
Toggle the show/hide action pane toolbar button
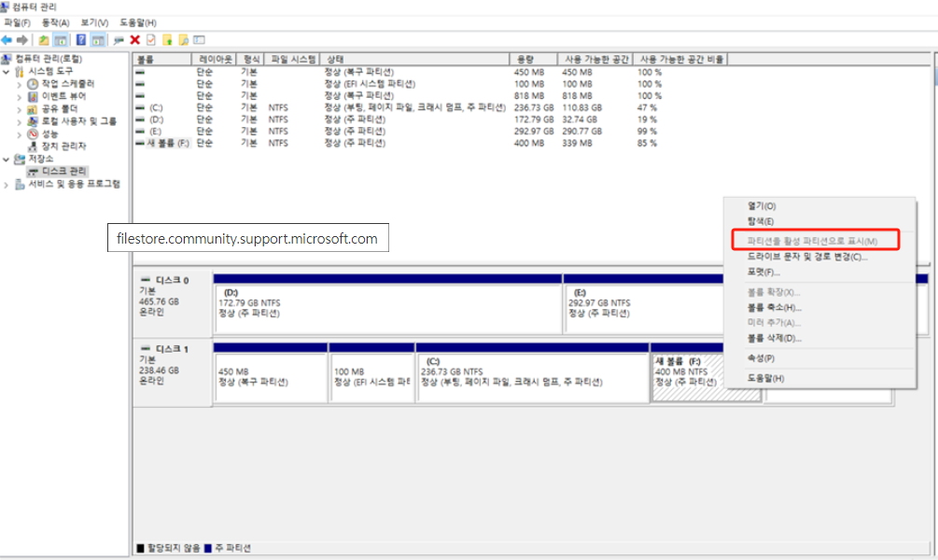point(98,40)
